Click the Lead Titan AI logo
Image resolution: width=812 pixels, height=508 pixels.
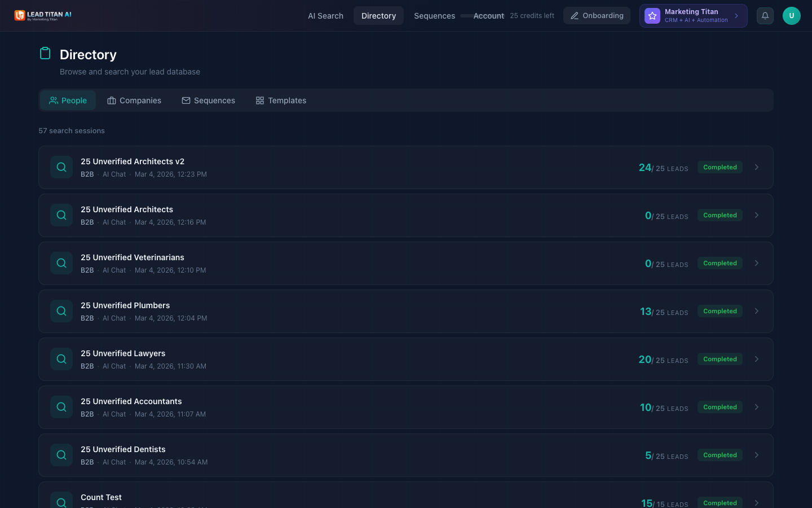click(x=43, y=15)
